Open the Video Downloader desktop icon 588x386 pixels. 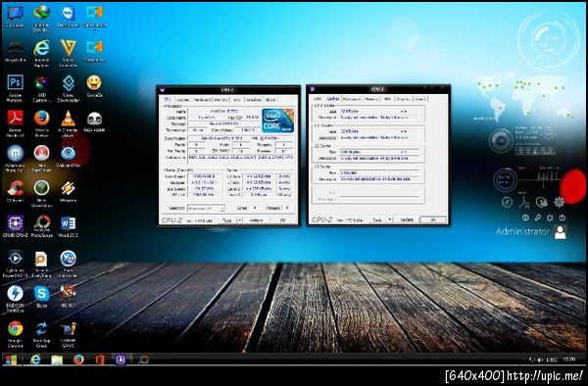68,88
